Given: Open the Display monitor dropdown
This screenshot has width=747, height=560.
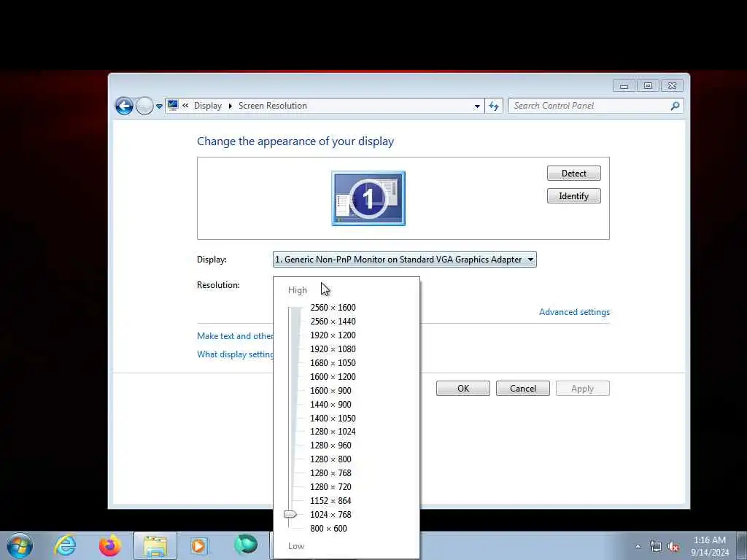Looking at the screenshot, I should (x=404, y=260).
